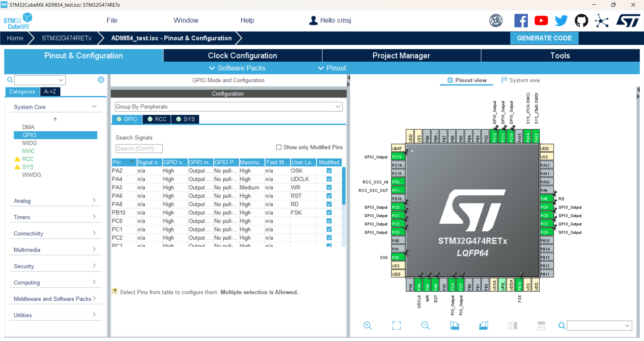Open the Twitter bird icon
Screen dimensions: 644x342
(561, 21)
